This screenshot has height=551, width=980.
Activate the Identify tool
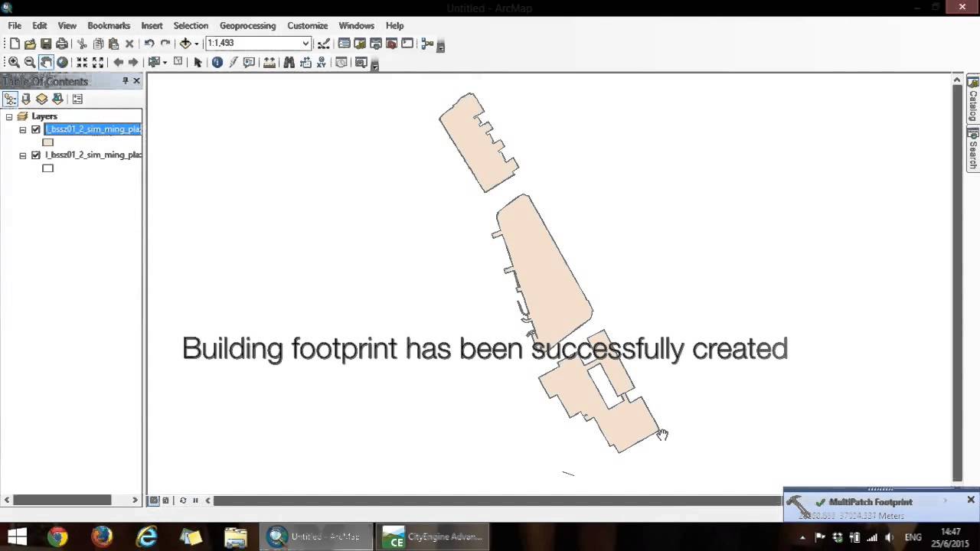point(217,62)
